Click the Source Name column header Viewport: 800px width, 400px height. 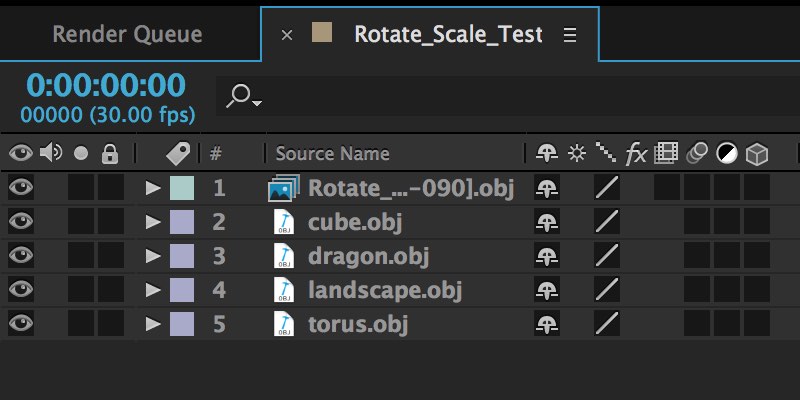tap(332, 154)
